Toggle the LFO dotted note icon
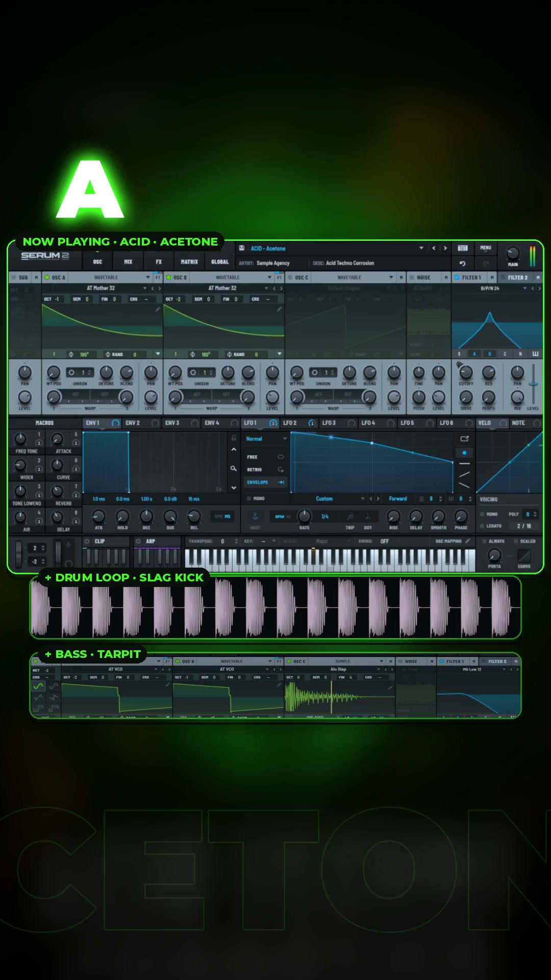The width and height of the screenshot is (551, 980). click(x=368, y=517)
